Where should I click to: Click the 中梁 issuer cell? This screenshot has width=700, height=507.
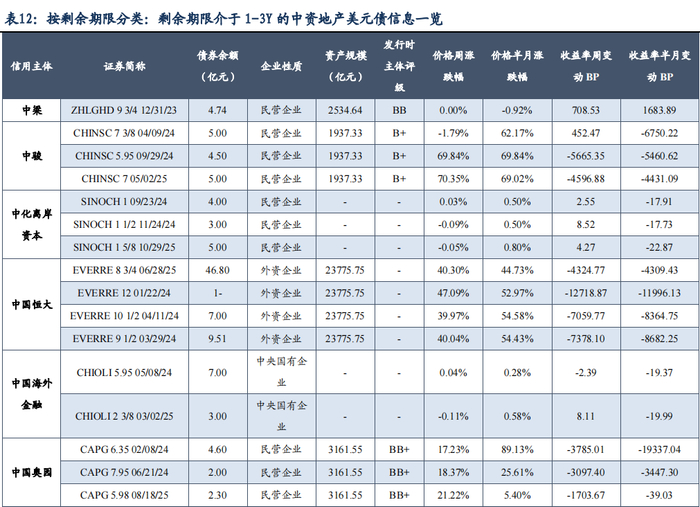(32, 110)
